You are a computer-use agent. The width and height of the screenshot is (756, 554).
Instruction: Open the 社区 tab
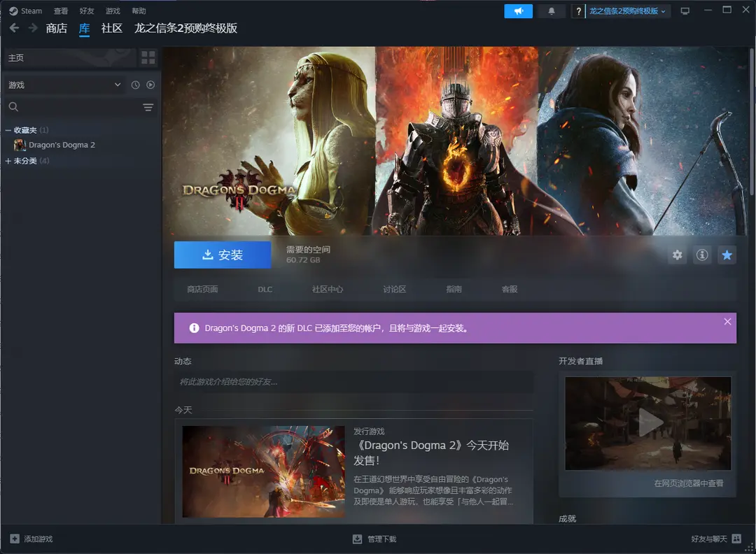tap(112, 29)
